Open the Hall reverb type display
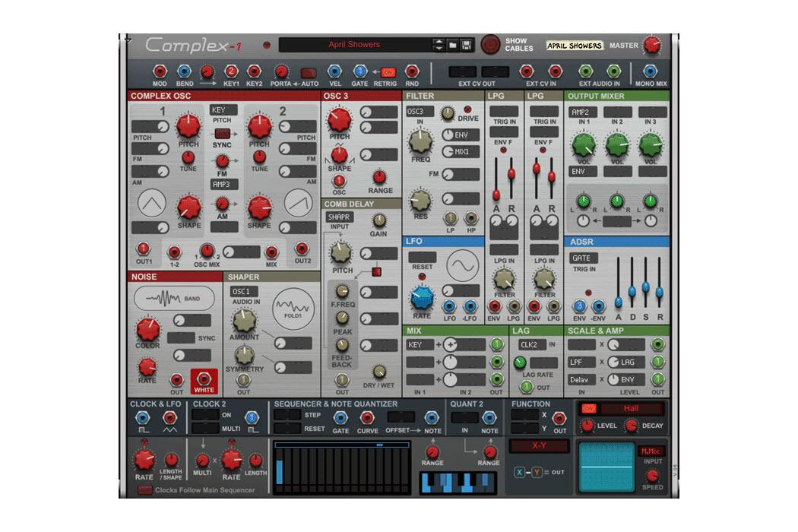 click(631, 408)
